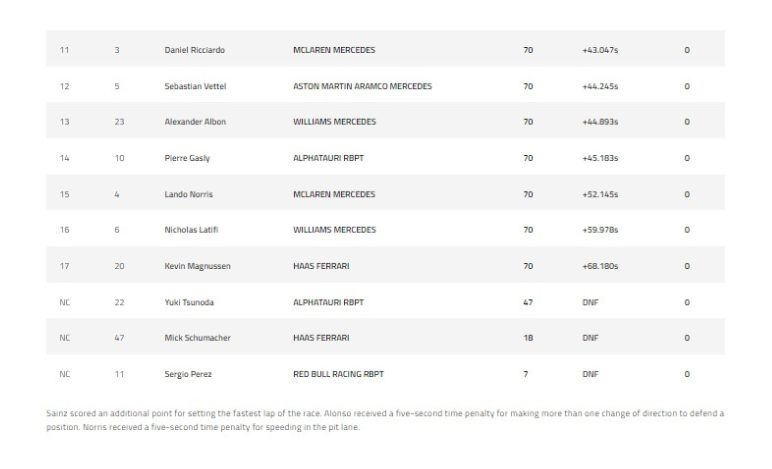This screenshot has width=772, height=469.
Task: Select the +68.180s time value
Action: (x=600, y=266)
